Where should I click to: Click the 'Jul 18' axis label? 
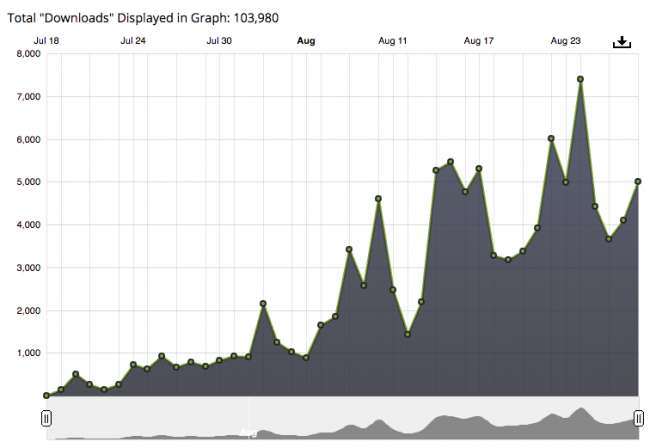click(46, 41)
